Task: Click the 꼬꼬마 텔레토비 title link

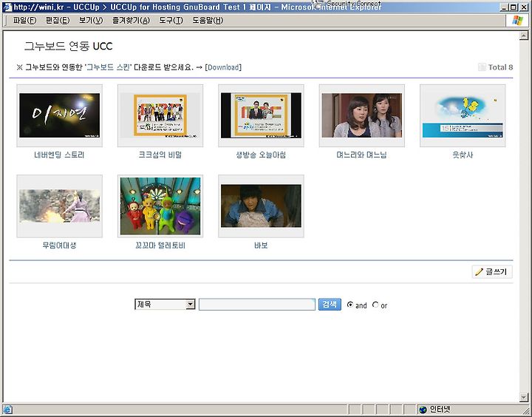Action: point(160,245)
